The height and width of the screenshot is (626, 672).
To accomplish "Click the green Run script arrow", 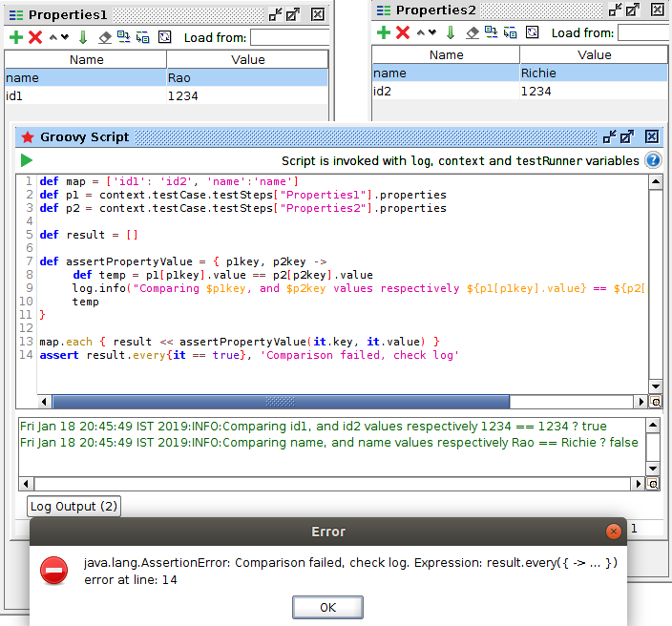I will pos(27,160).
